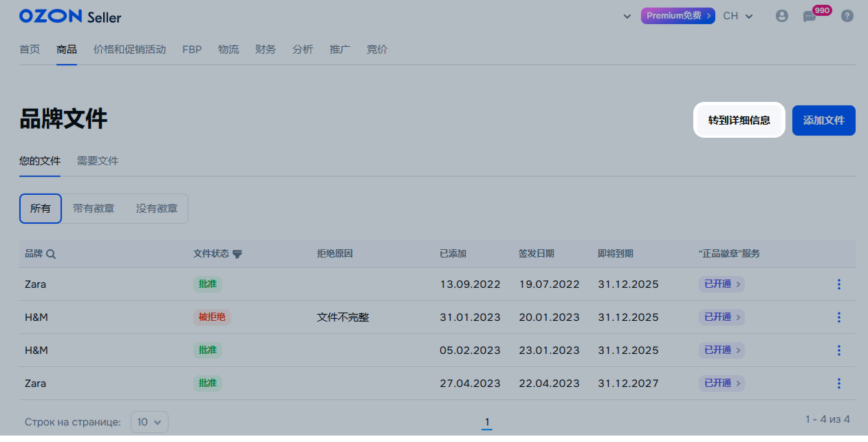Switch to the 需要文件 tab
Screen dimensions: 868x442
point(98,161)
